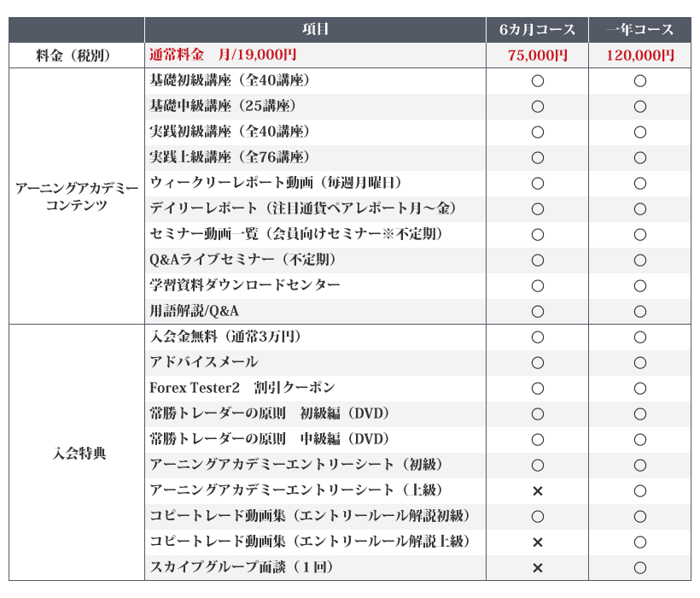Viewport: 700px width, 598px height.
Task: Select the 一年コース column header
Action: (639, 30)
